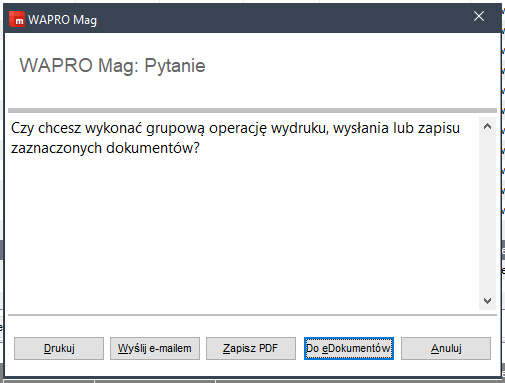Screen dimensions: 505x383
Task: Click the 'WAPRO Mag' title bar text
Action: point(62,20)
